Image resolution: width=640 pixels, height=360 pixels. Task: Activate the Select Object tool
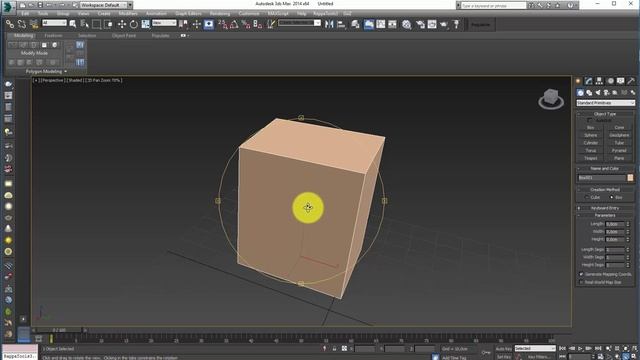point(73,24)
